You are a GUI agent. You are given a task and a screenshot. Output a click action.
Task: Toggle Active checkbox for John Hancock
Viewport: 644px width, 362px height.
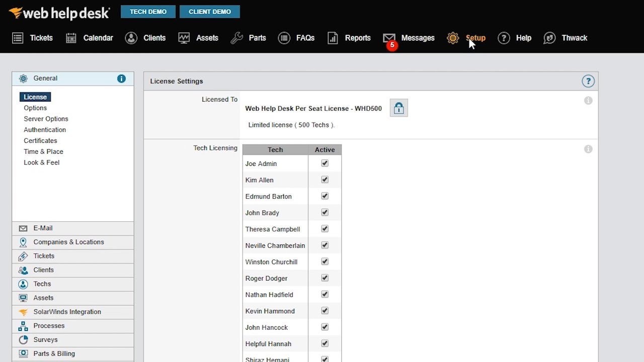(325, 327)
